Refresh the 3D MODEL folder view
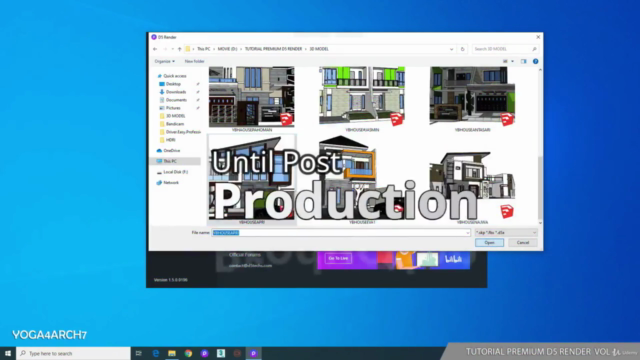The image size is (640, 360). coord(462,49)
